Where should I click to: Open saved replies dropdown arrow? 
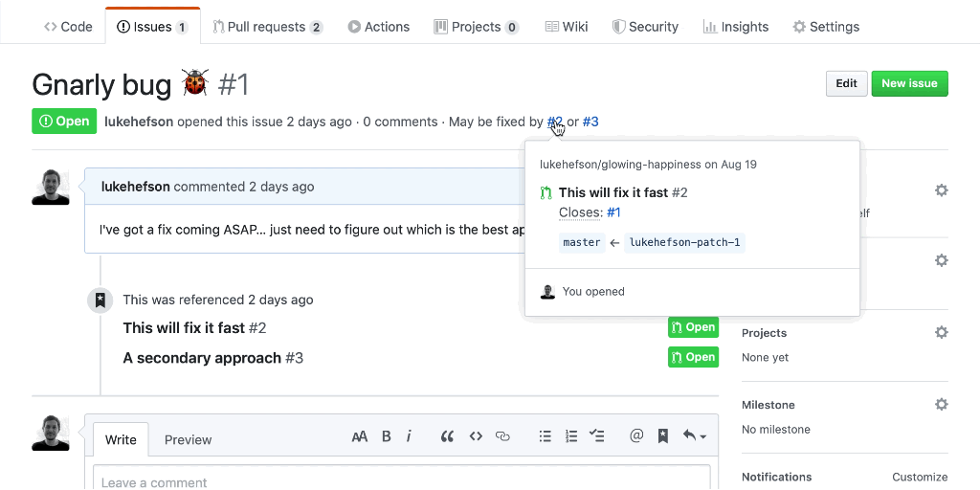pos(695,436)
